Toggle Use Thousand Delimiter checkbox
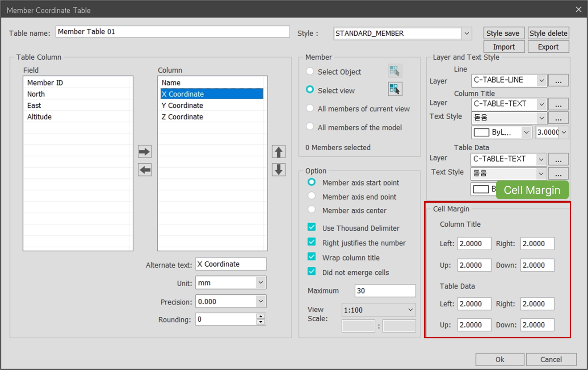 point(311,227)
